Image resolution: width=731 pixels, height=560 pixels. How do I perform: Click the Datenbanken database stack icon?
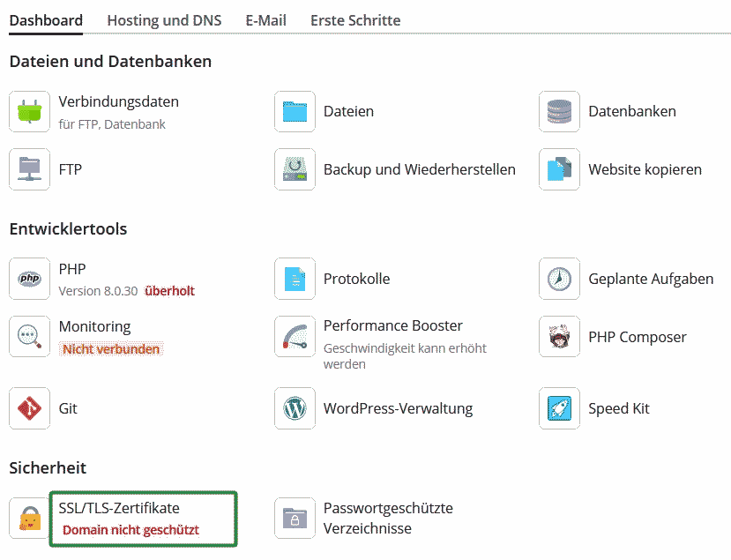click(559, 112)
